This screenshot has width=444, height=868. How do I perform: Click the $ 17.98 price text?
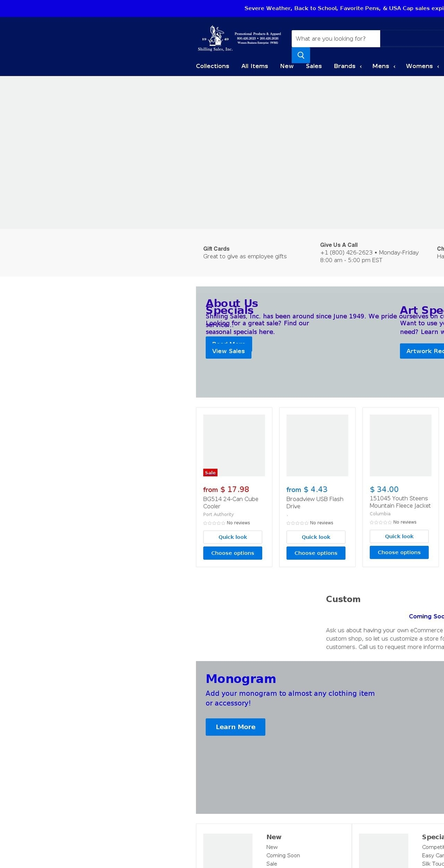pyautogui.click(x=235, y=489)
